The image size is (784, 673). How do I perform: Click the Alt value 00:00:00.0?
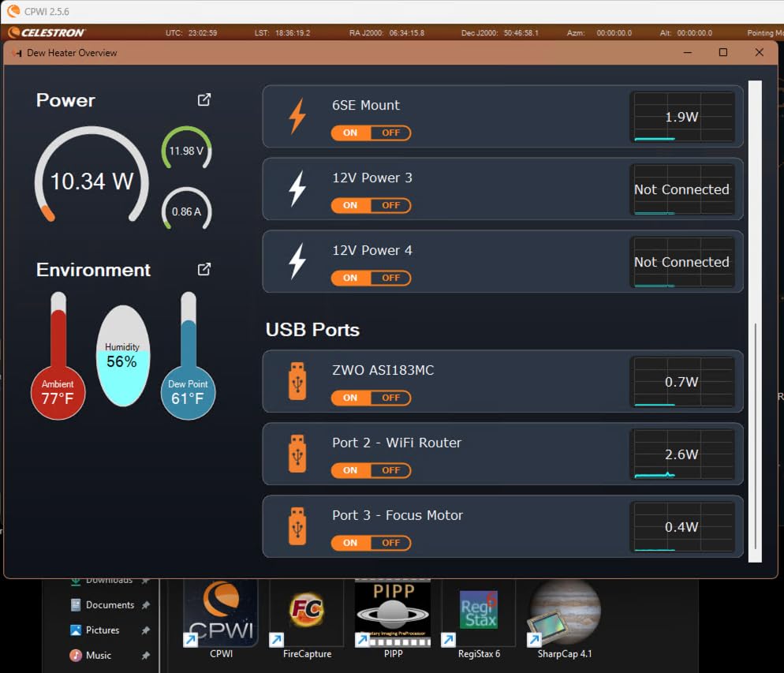click(x=695, y=33)
